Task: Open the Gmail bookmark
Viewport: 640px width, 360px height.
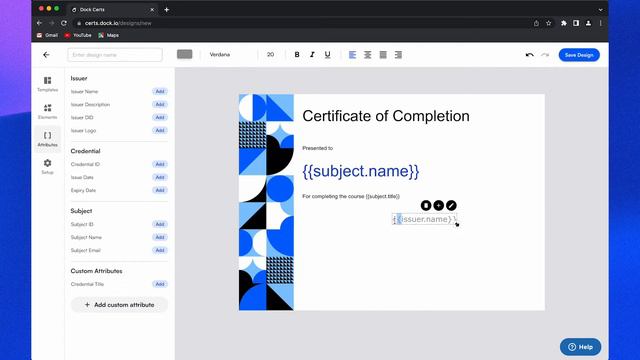Action: [x=47, y=35]
